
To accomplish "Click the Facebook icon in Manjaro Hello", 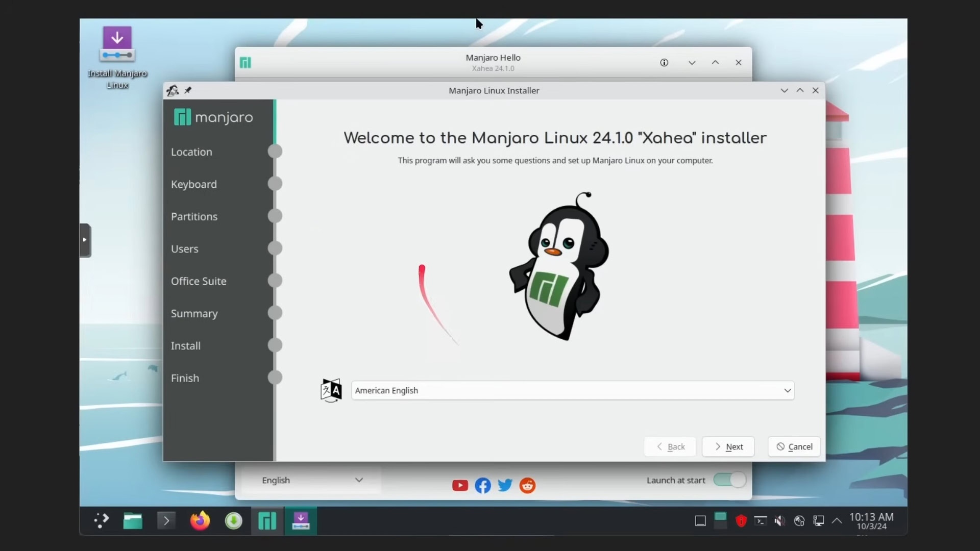I will 482,484.
